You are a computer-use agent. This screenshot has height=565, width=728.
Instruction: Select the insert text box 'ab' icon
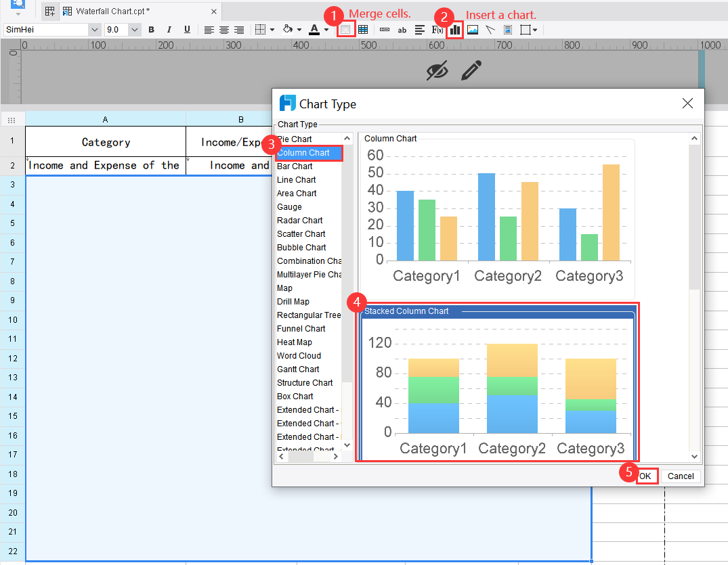(x=402, y=29)
